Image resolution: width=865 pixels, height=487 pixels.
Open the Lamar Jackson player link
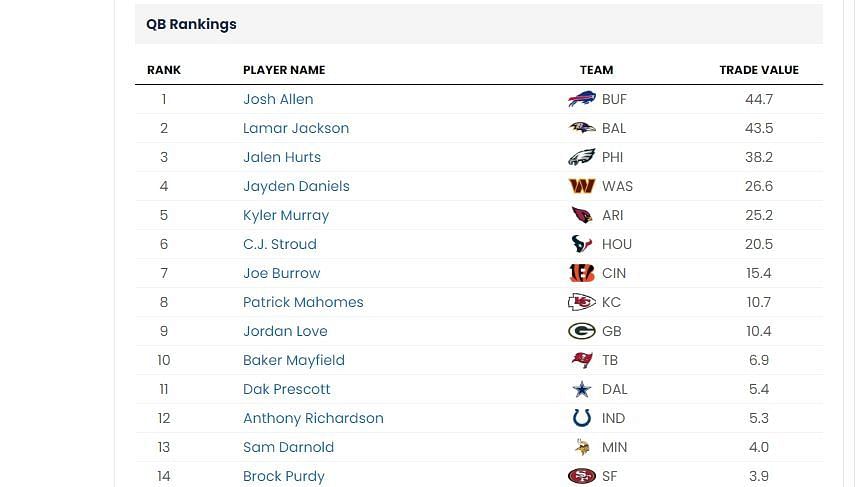pos(296,128)
